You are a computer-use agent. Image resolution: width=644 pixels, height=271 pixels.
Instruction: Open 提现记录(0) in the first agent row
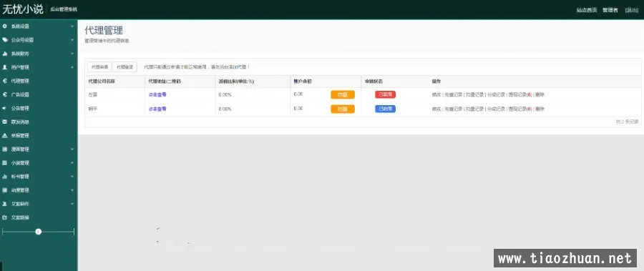(x=520, y=95)
